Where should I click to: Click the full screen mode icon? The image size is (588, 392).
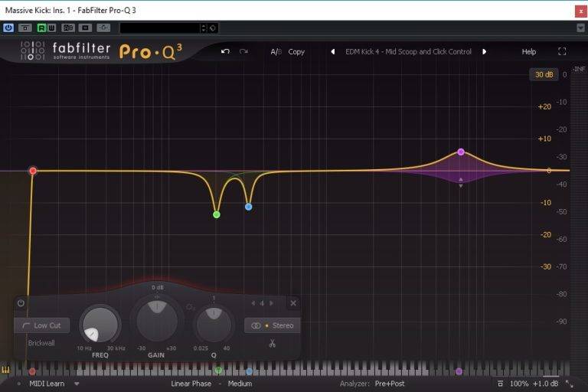coord(562,51)
